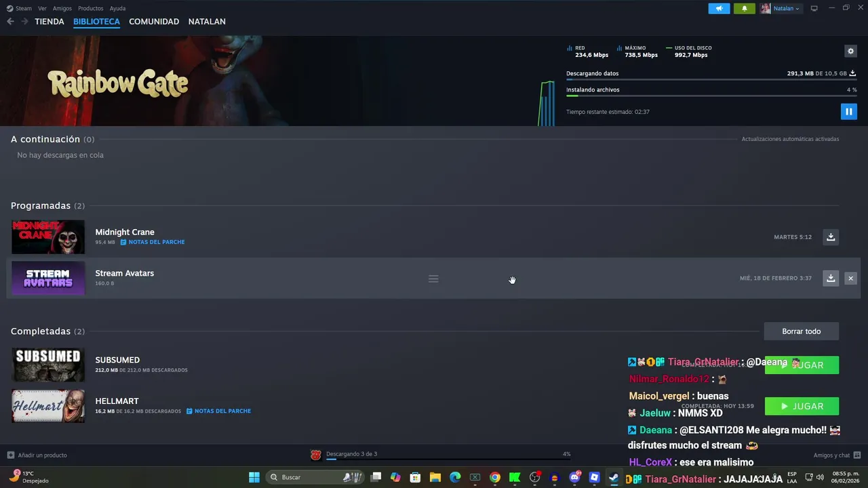Click the Rainbow Gate banner title
The image size is (868, 488).
(118, 83)
